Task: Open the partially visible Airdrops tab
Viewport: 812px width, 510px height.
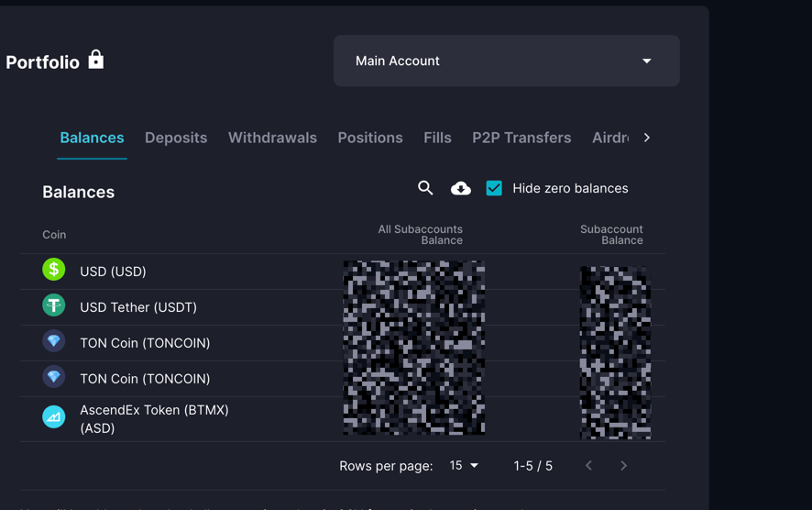Action: (610, 138)
